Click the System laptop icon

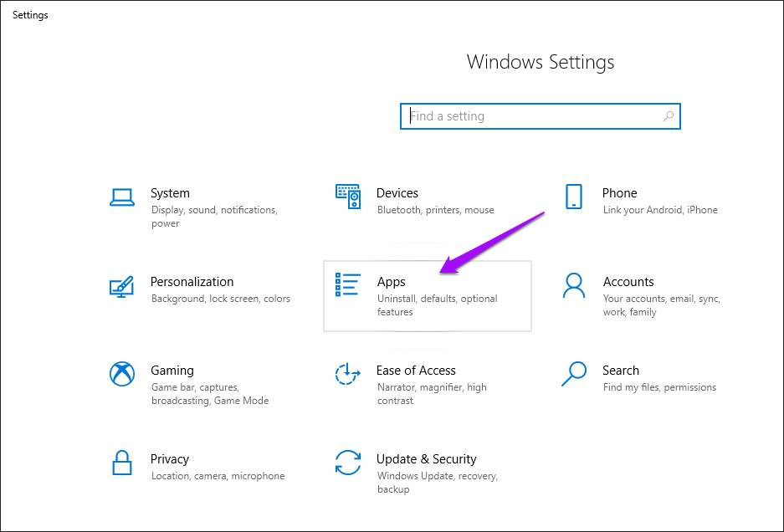pyautogui.click(x=122, y=197)
